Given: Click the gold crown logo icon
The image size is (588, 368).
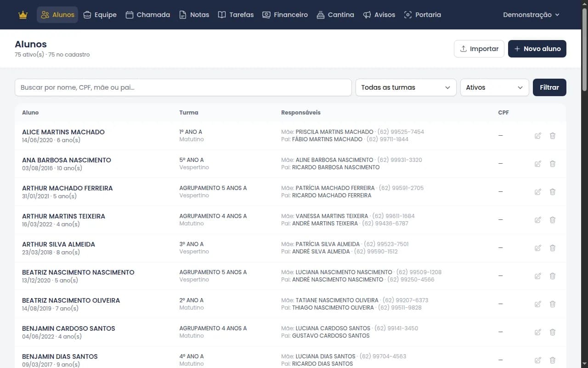Looking at the screenshot, I should 23,15.
